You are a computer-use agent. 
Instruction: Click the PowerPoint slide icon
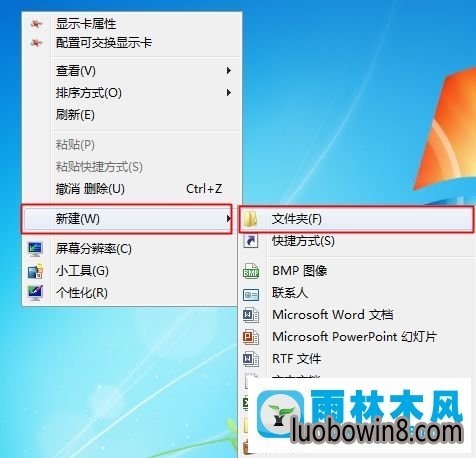[x=251, y=337]
